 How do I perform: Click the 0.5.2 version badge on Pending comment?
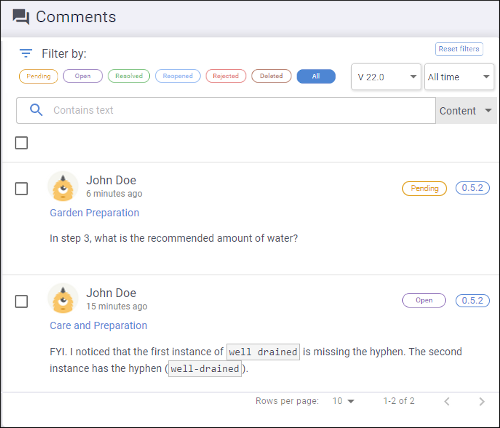pyautogui.click(x=472, y=188)
